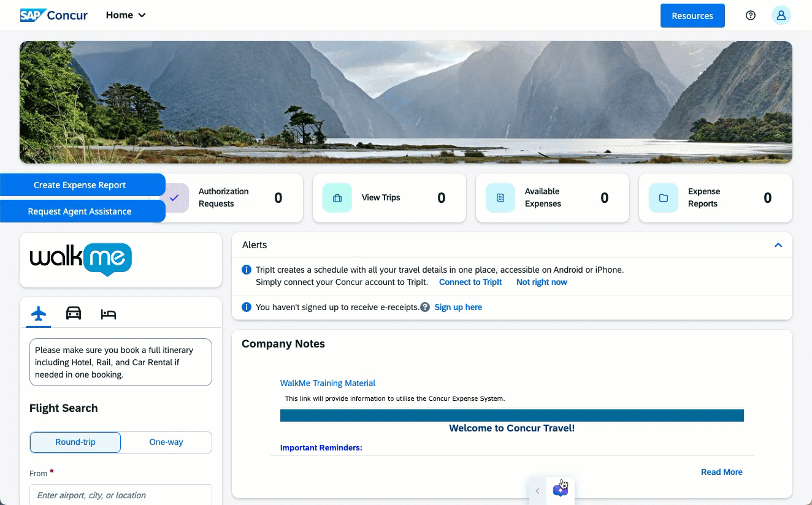This screenshot has width=812, height=505.
Task: Click the Authorization Requests checkmark icon
Action: [x=174, y=198]
